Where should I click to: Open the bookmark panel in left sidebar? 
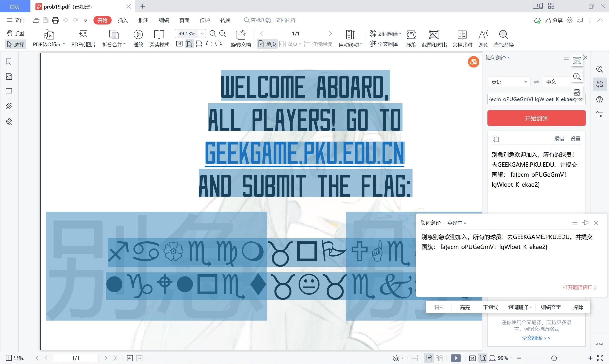coord(9,61)
